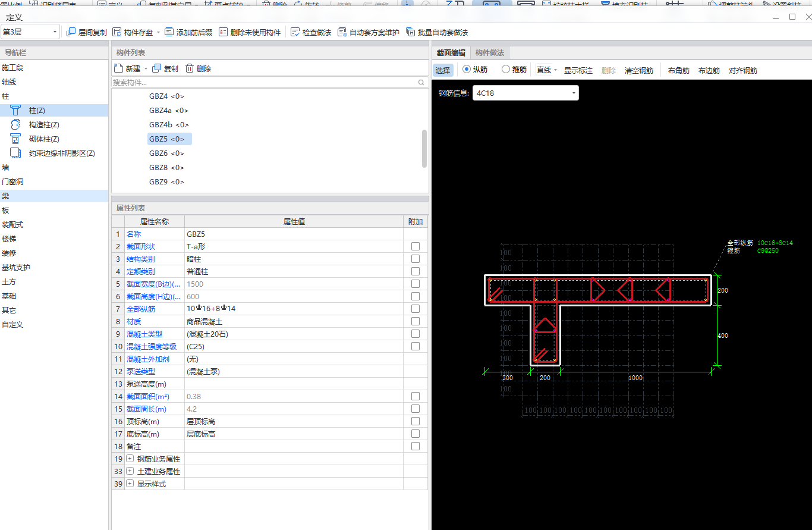Toggle 附加 checkbox for 结构类别 row
The width and height of the screenshot is (812, 530).
click(416, 259)
